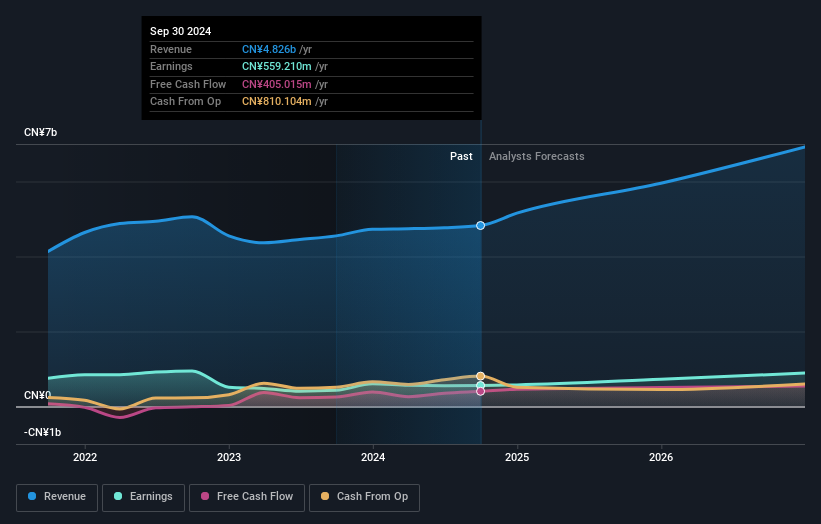
Task: Click the Analysts Forecasts label
Action: pos(537,156)
